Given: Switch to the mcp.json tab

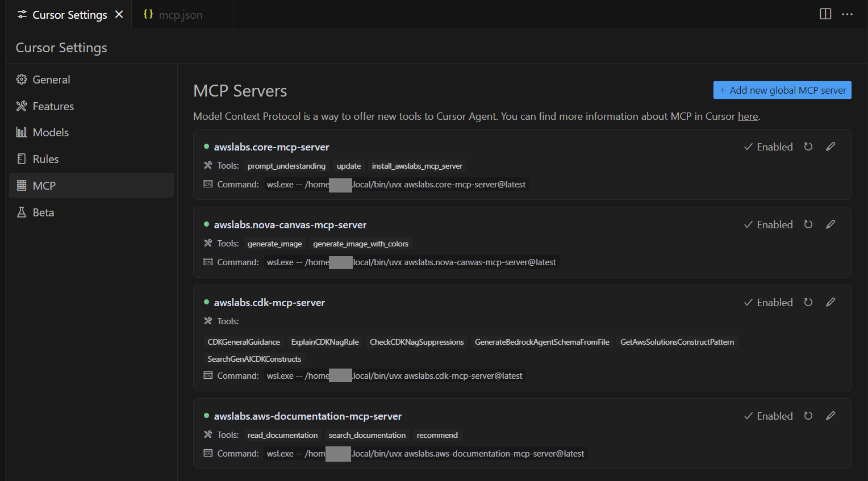Looking at the screenshot, I should (182, 15).
